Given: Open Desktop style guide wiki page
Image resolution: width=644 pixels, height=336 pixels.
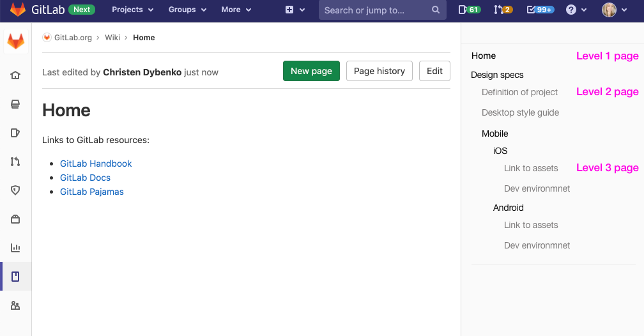Looking at the screenshot, I should click(520, 112).
